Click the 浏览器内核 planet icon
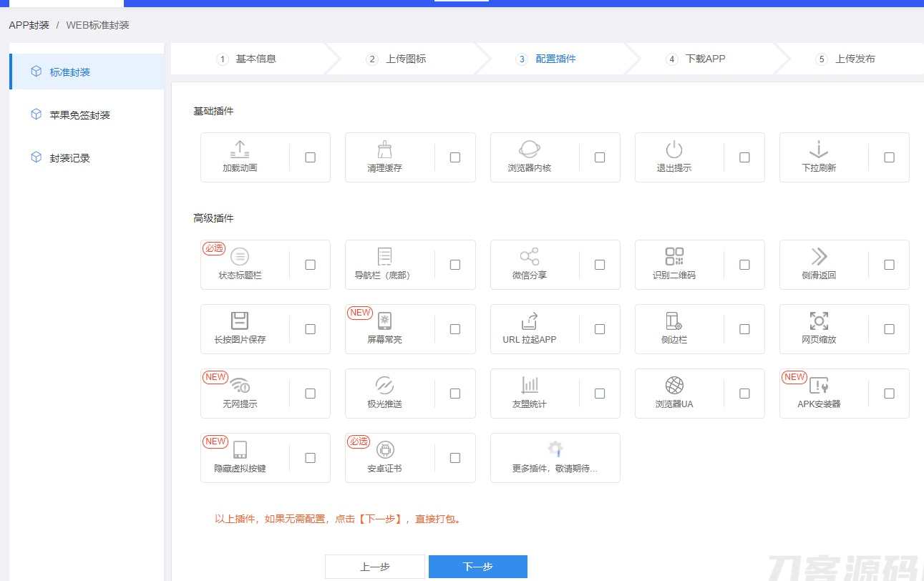Viewport: 924px width, 581px height. click(530, 149)
